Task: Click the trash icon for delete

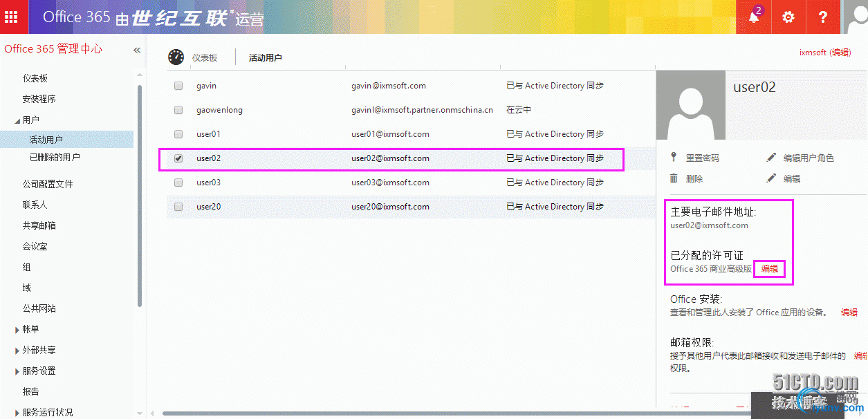Action: (674, 178)
